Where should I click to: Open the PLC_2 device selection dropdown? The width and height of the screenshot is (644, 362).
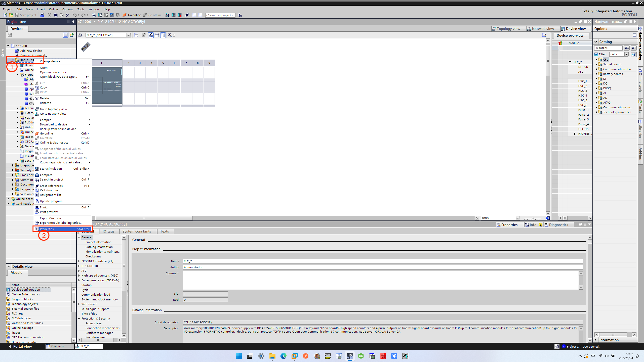click(129, 35)
